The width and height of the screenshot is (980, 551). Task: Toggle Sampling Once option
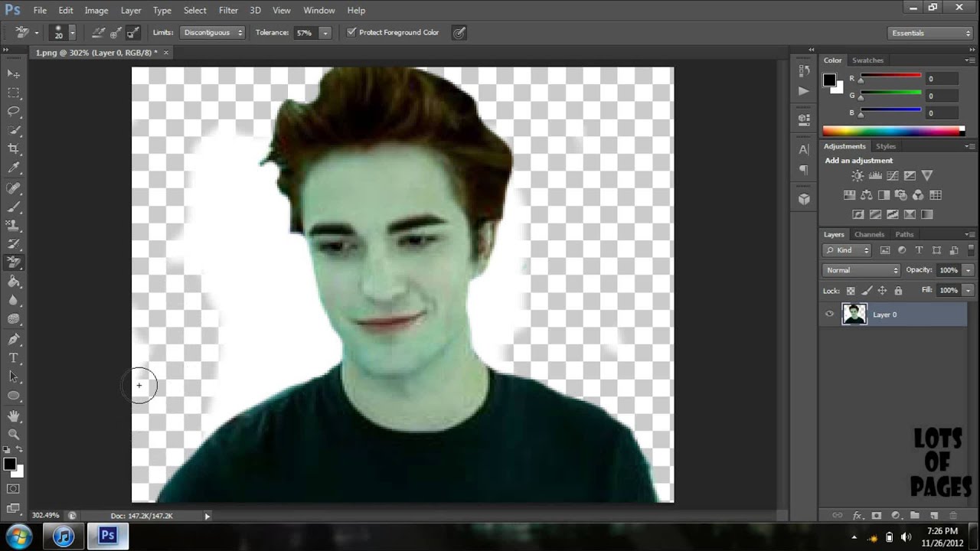[x=116, y=33]
